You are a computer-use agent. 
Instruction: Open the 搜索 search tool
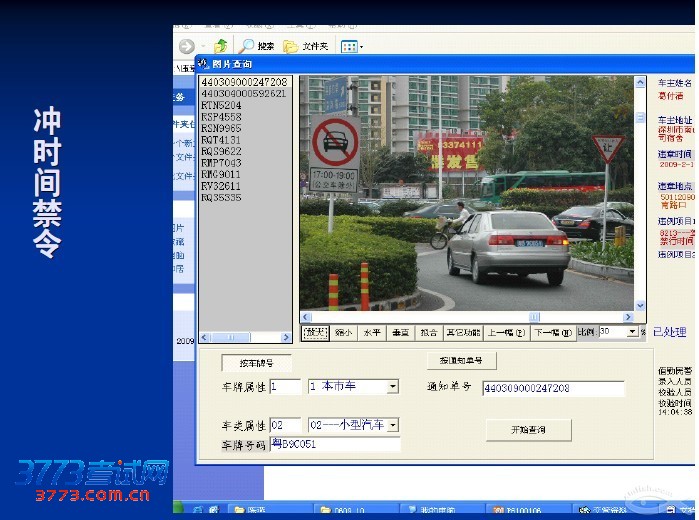tap(256, 46)
